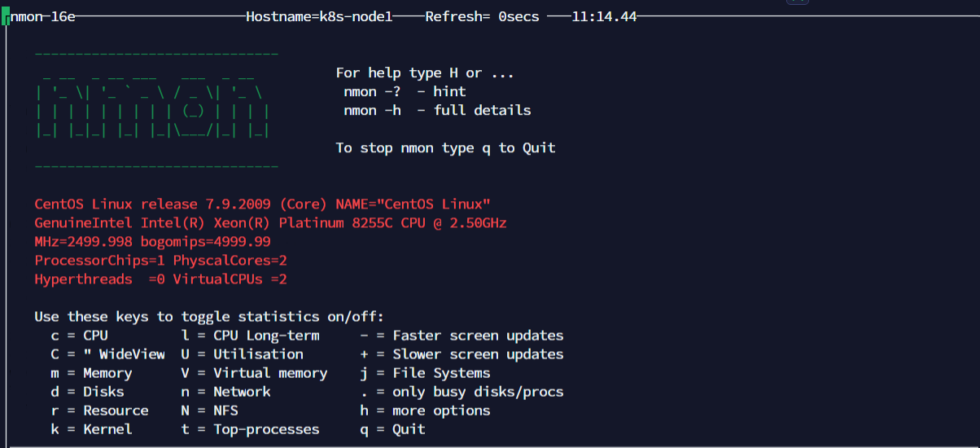Click the 'k = Kernel' statistics entry
Screen dimensions: 980x448
click(x=90, y=429)
